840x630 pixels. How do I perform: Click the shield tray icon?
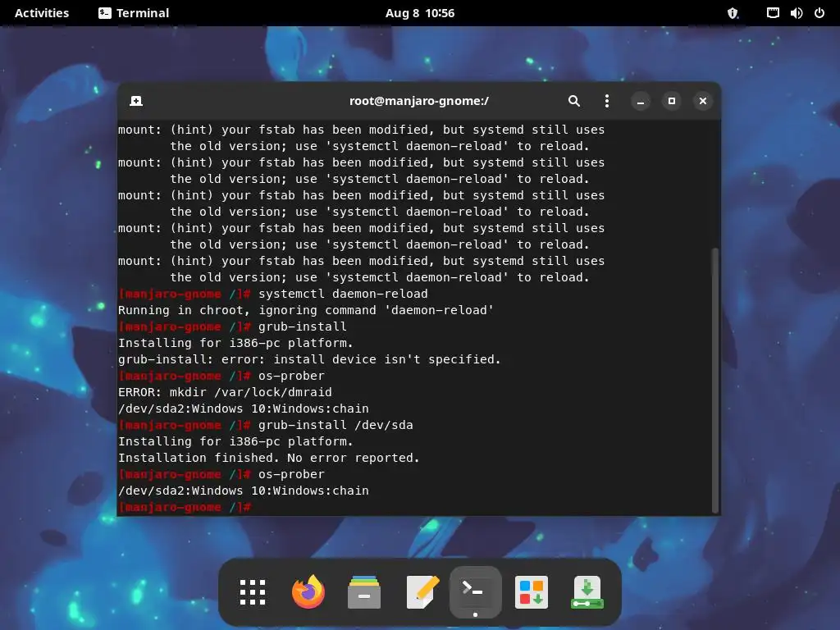733,13
